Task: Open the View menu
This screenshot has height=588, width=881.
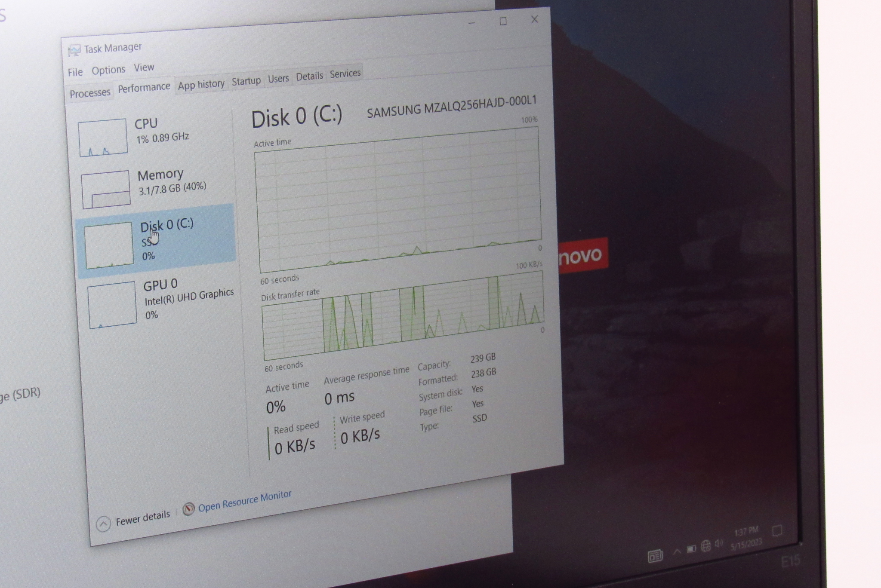Action: point(144,67)
